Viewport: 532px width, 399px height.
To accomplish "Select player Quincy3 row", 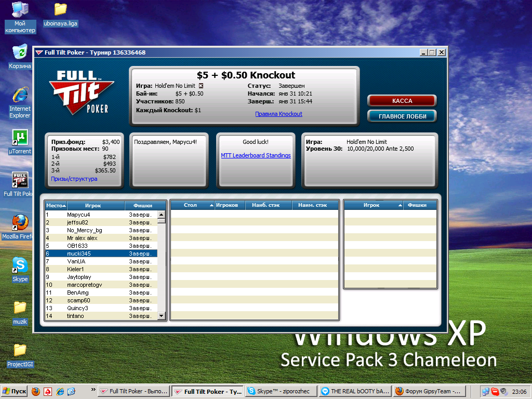I will [x=101, y=309].
